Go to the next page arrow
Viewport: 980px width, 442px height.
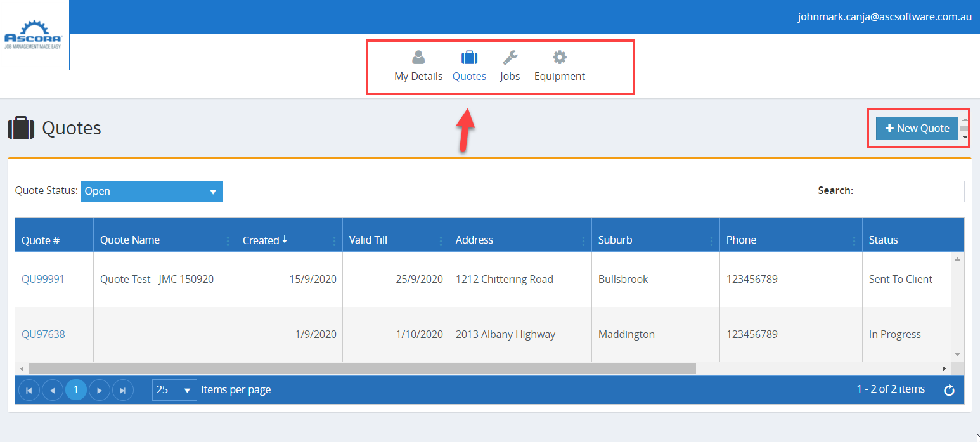click(x=100, y=390)
